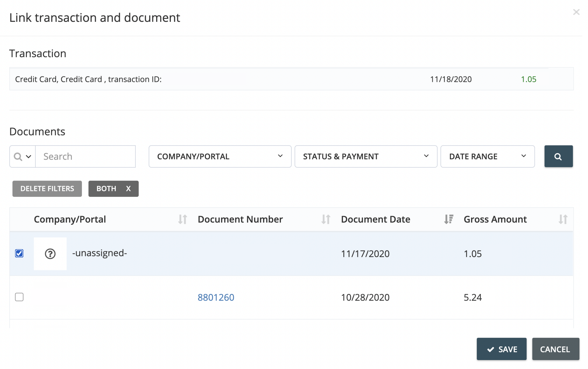Expand the COMPANY/PORTAL dropdown

(220, 157)
